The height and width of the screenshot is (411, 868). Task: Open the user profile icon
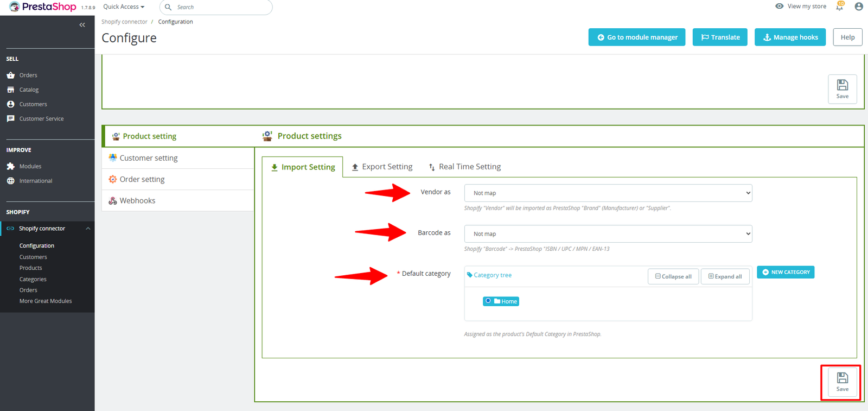859,7
